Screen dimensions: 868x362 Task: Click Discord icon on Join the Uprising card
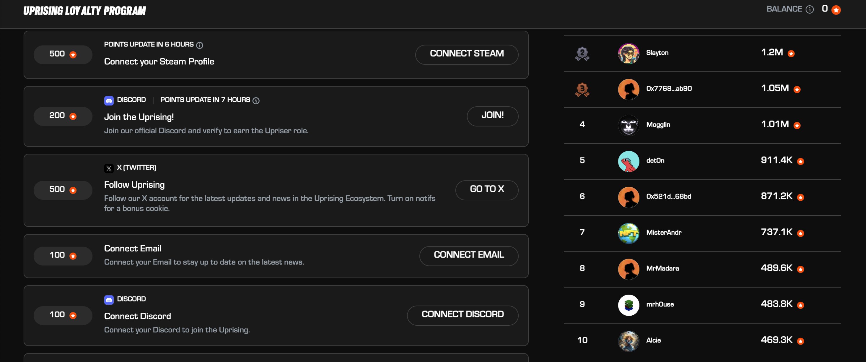109,100
